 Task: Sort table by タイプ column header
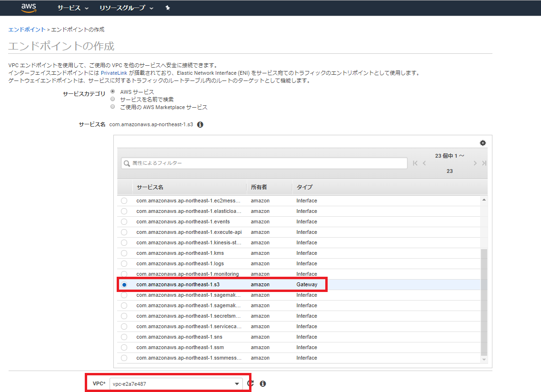tap(304, 187)
